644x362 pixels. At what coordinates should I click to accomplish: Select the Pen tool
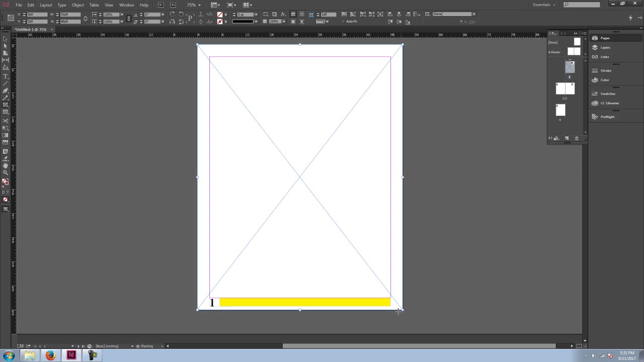pos(6,90)
